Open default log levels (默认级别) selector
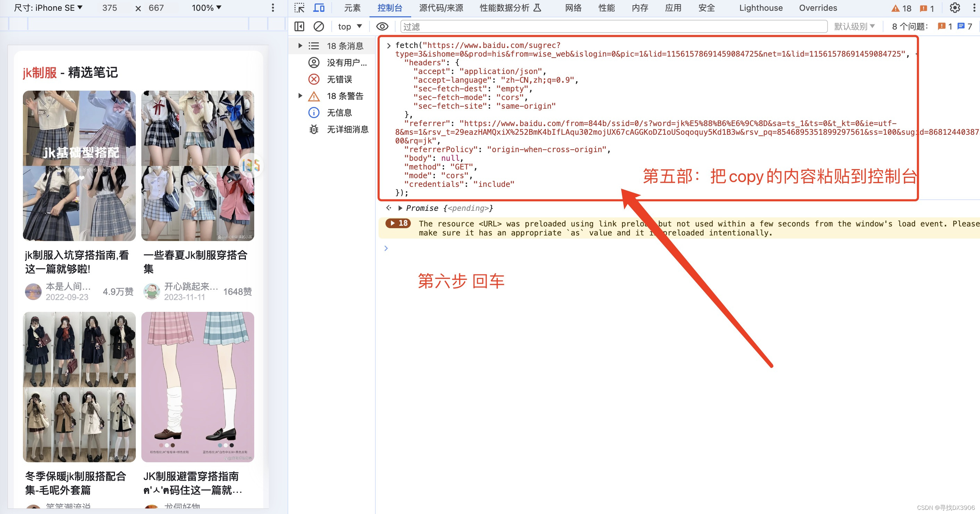The width and height of the screenshot is (980, 514). (x=854, y=26)
